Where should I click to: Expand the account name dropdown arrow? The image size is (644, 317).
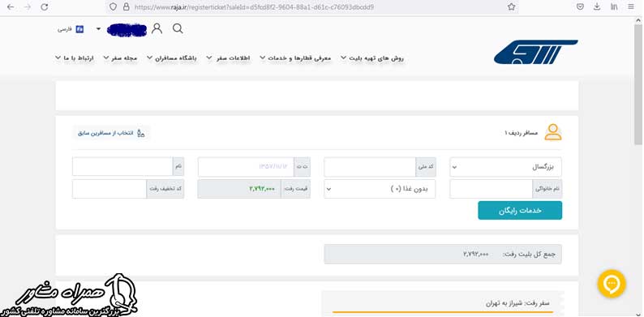tap(98, 28)
